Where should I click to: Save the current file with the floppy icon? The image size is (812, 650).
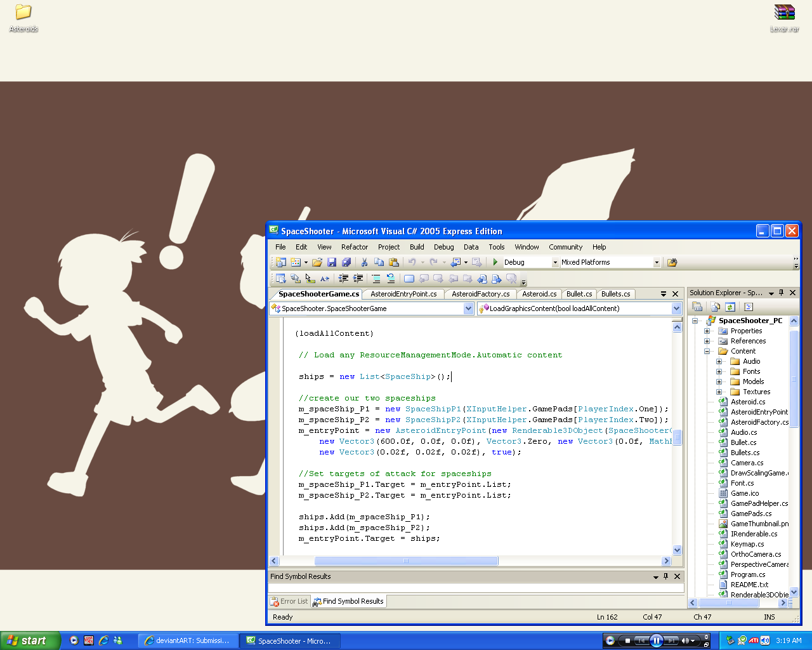click(332, 262)
